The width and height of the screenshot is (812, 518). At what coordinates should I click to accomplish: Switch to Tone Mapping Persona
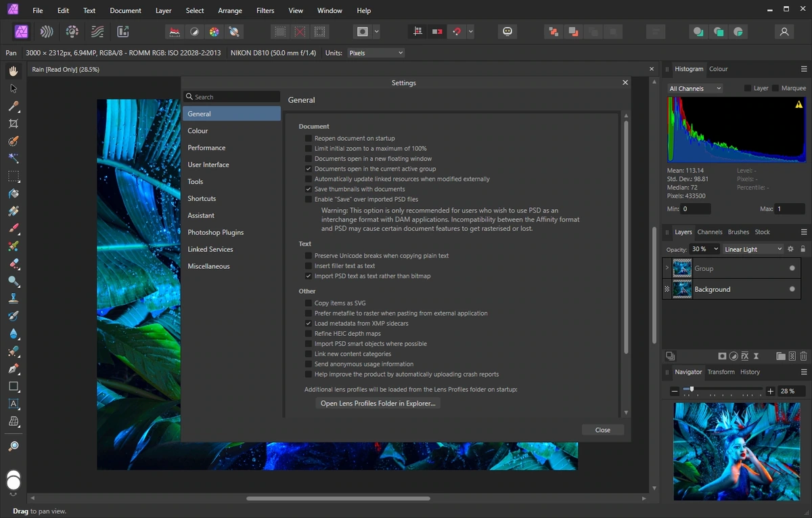pos(98,31)
